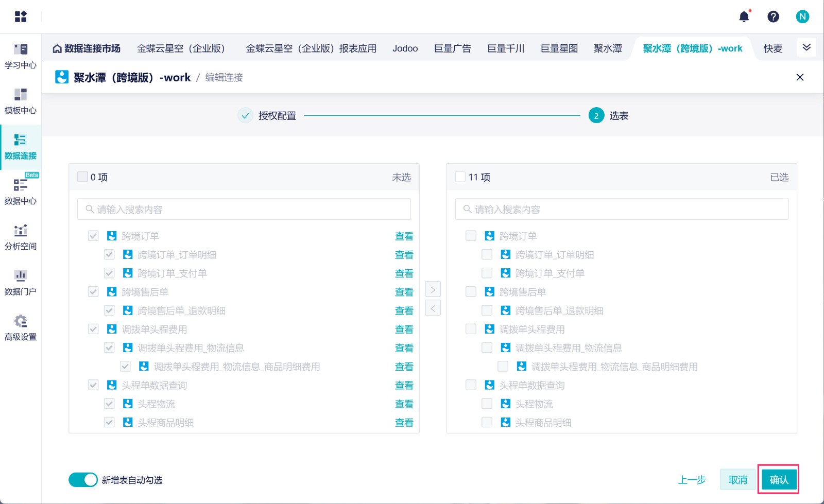Switch to 金蝶云星空（企业版）报表应用 tab
The width and height of the screenshot is (824, 504).
coord(311,48)
